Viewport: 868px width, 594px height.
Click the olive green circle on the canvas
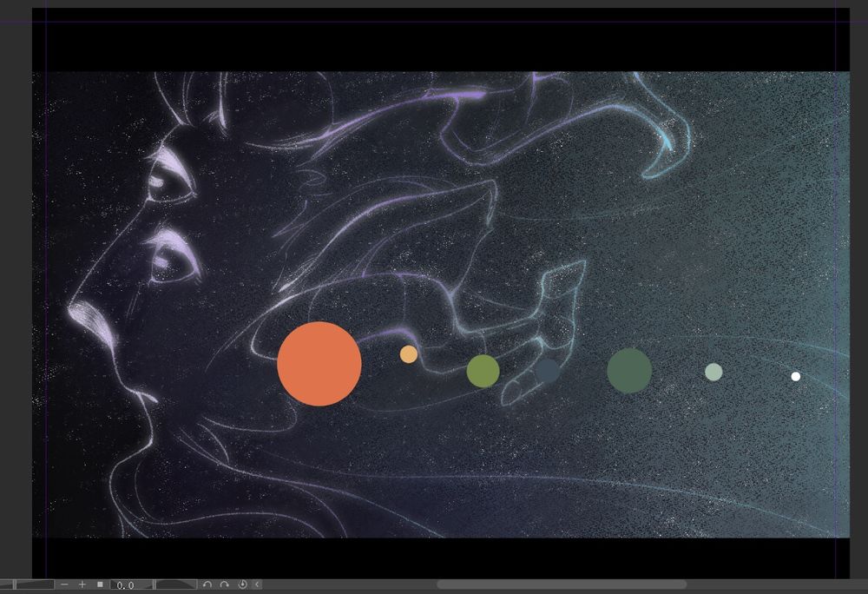(483, 371)
